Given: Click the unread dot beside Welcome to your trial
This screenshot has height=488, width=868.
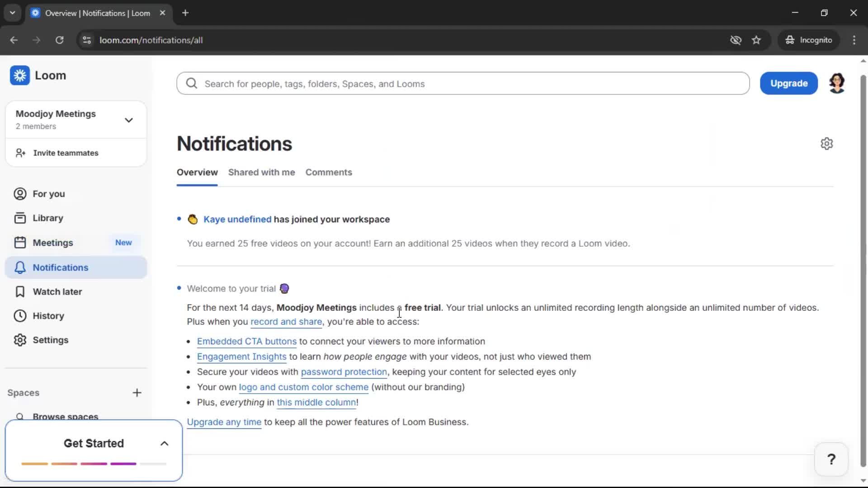Looking at the screenshot, I should point(179,288).
